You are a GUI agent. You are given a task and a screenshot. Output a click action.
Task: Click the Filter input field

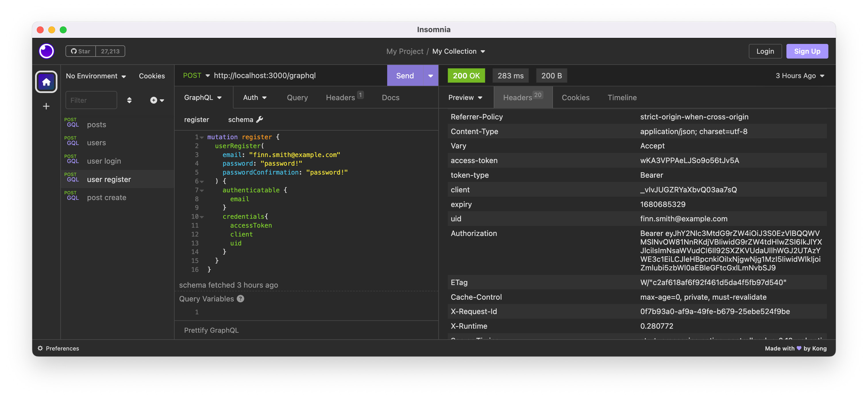(x=91, y=100)
